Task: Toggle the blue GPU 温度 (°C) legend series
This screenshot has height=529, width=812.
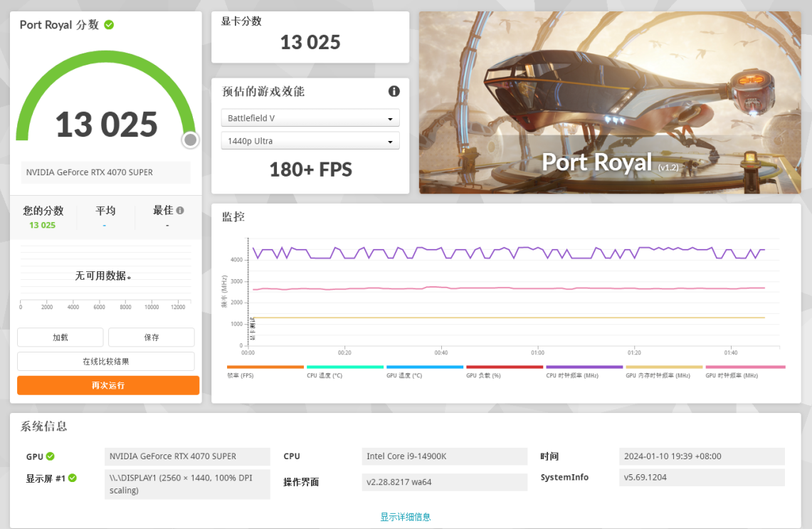Action: pos(425,372)
